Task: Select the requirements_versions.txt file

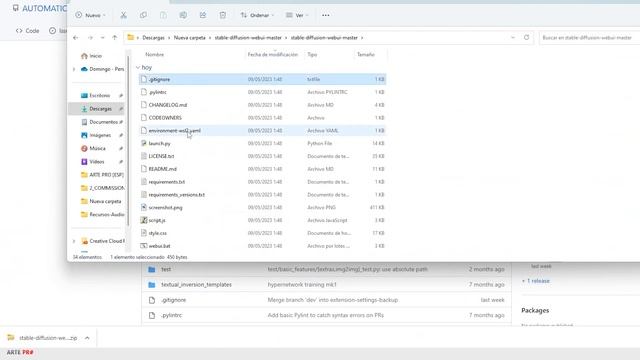Action: coord(262,195)
